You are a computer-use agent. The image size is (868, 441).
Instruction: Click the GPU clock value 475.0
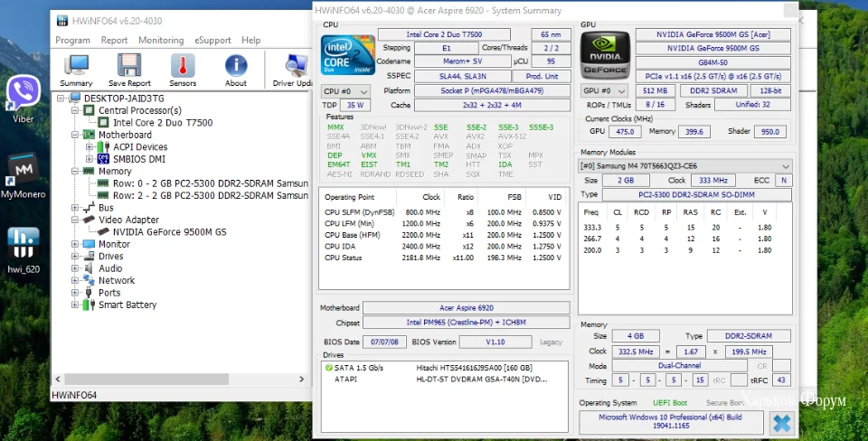tap(625, 132)
